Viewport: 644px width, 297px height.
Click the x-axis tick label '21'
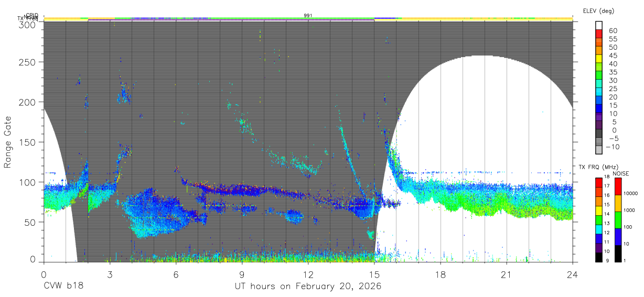[507, 274]
